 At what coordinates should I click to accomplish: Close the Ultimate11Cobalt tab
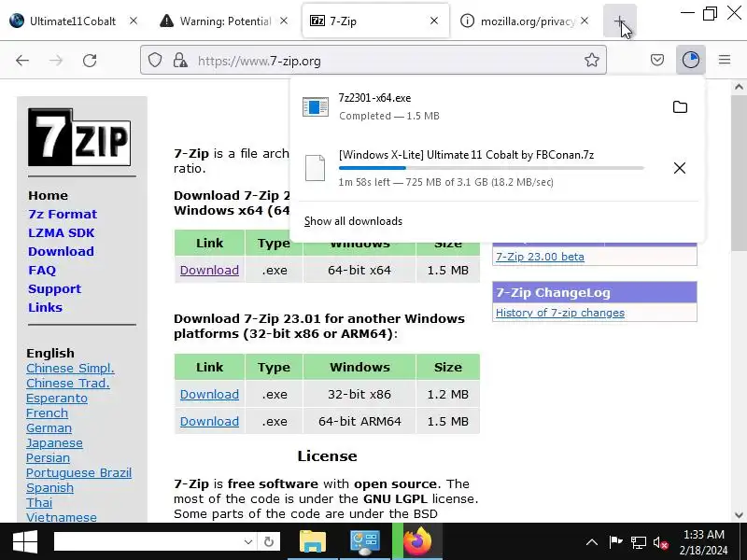(x=134, y=21)
